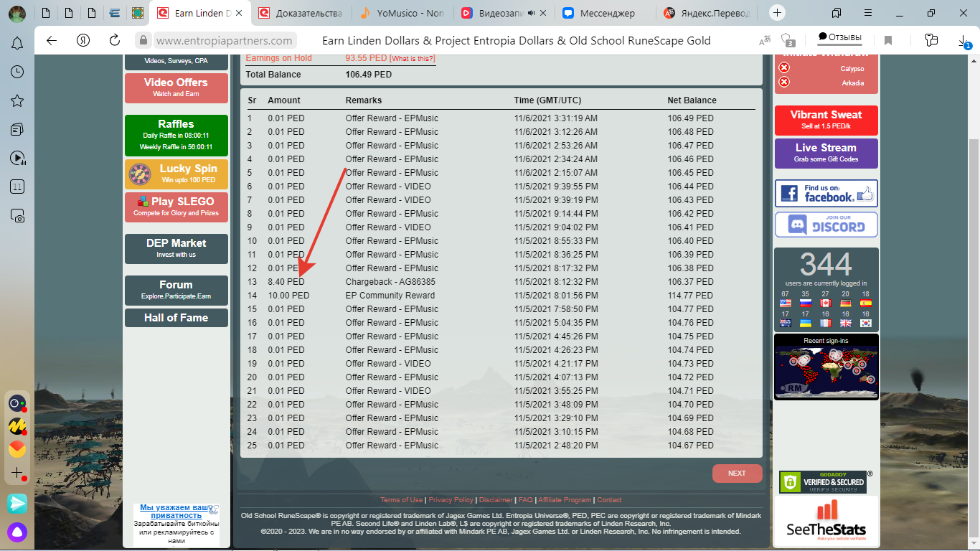
Task: Open Yandex browser hamburger menu
Action: coord(867,13)
